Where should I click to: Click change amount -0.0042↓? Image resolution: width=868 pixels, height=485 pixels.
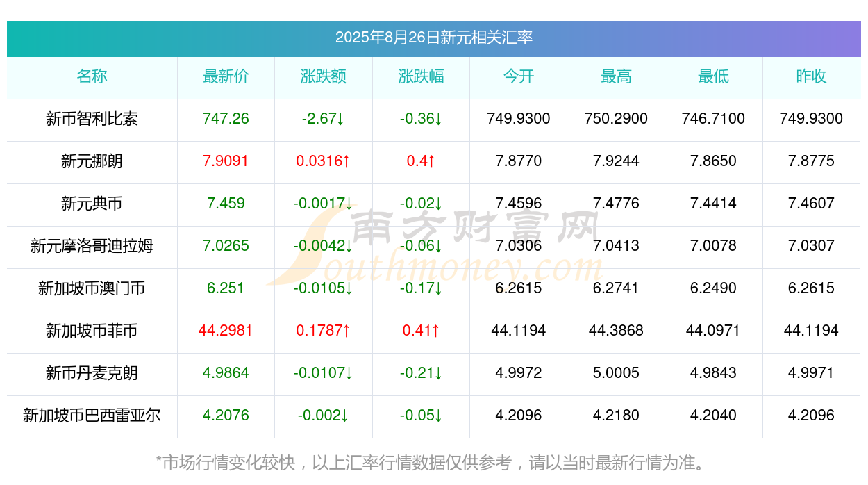(x=324, y=246)
